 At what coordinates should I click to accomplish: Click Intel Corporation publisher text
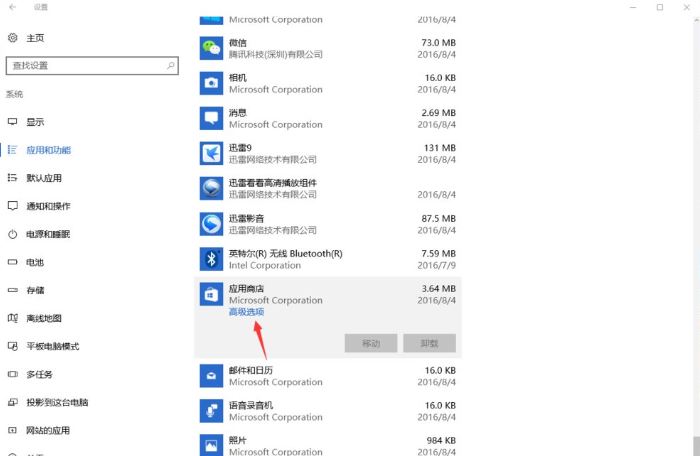265,265
